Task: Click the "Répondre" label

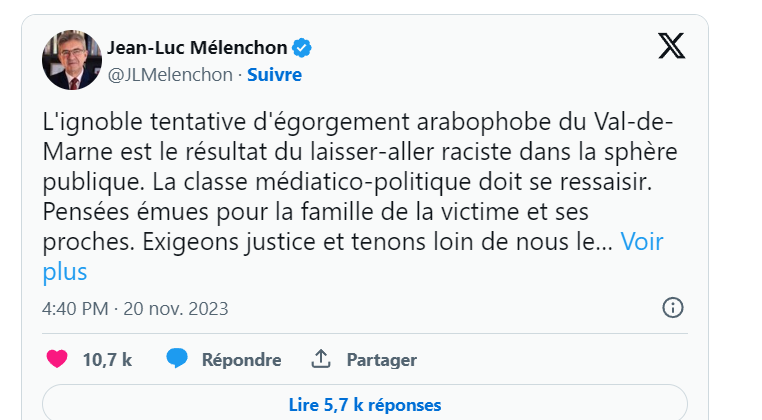Action: [241, 360]
